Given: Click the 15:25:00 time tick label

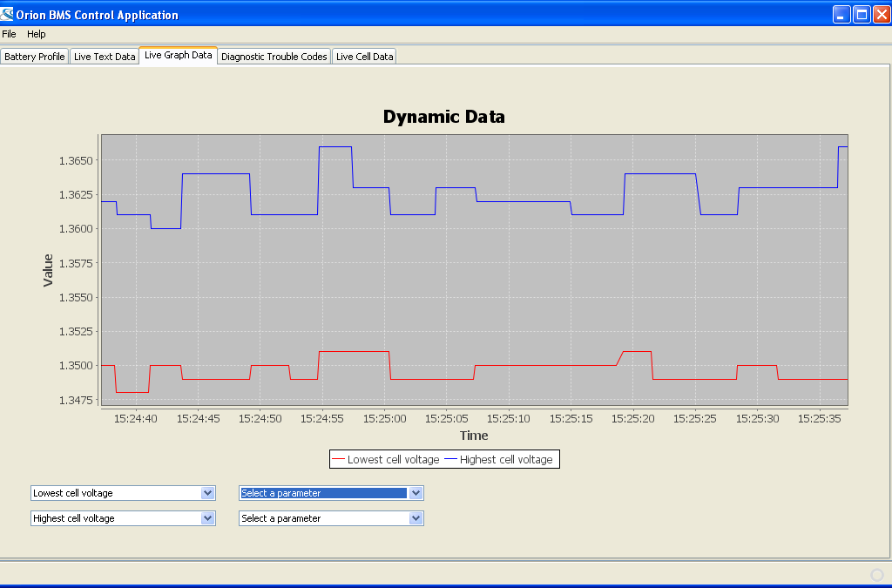Looking at the screenshot, I should (384, 418).
